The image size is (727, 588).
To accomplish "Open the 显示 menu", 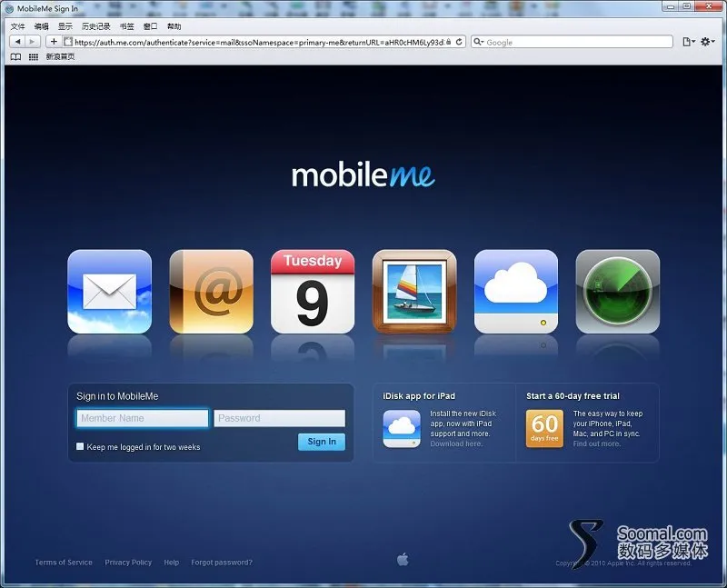I will click(65, 26).
